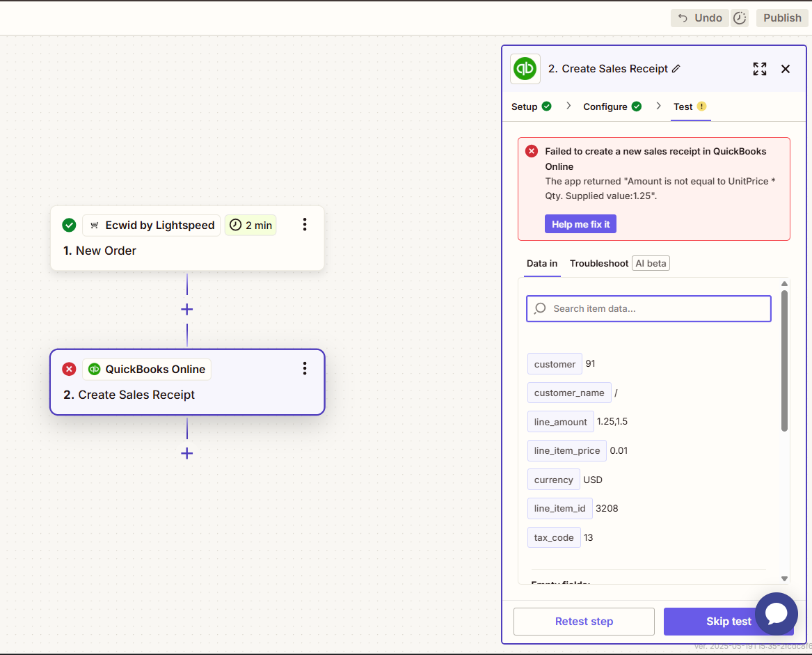Open Ecwid step three-dot menu

pos(305,224)
